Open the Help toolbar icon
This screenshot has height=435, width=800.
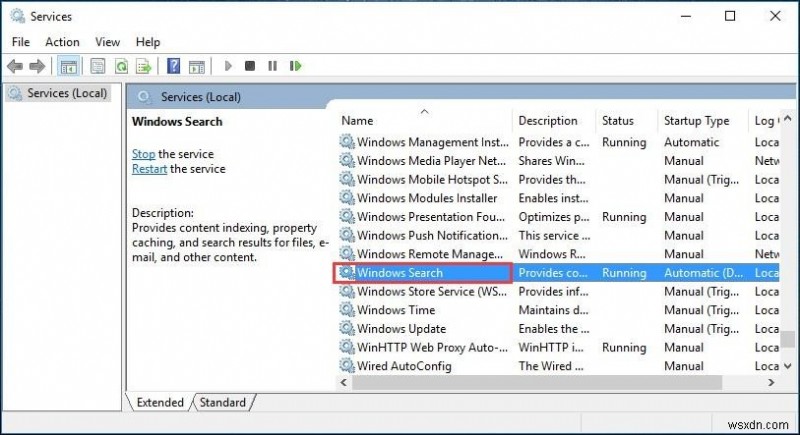173,66
